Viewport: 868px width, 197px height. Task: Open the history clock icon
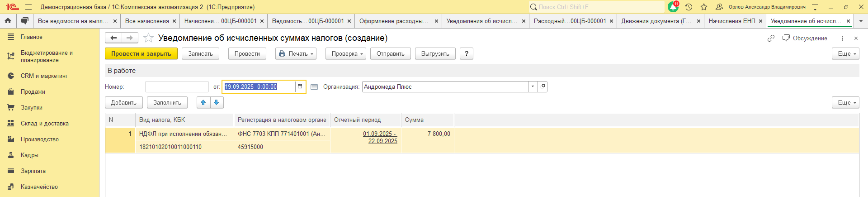point(689,7)
